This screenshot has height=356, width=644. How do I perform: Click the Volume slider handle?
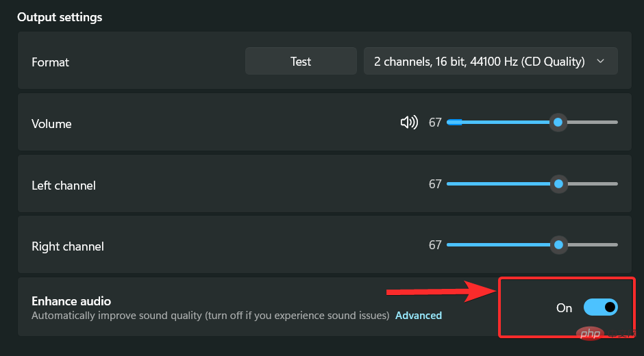[x=558, y=123]
